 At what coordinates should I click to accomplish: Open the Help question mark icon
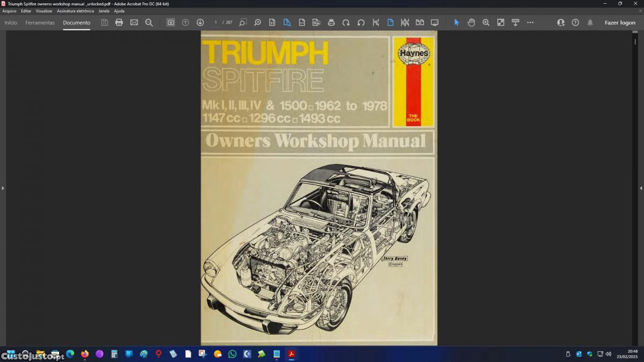pos(575,23)
